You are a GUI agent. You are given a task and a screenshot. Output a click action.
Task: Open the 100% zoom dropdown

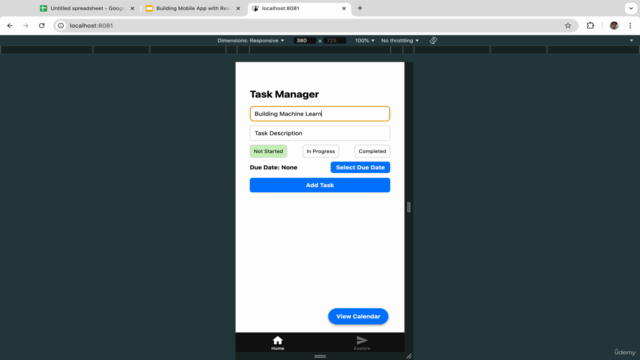click(x=364, y=40)
